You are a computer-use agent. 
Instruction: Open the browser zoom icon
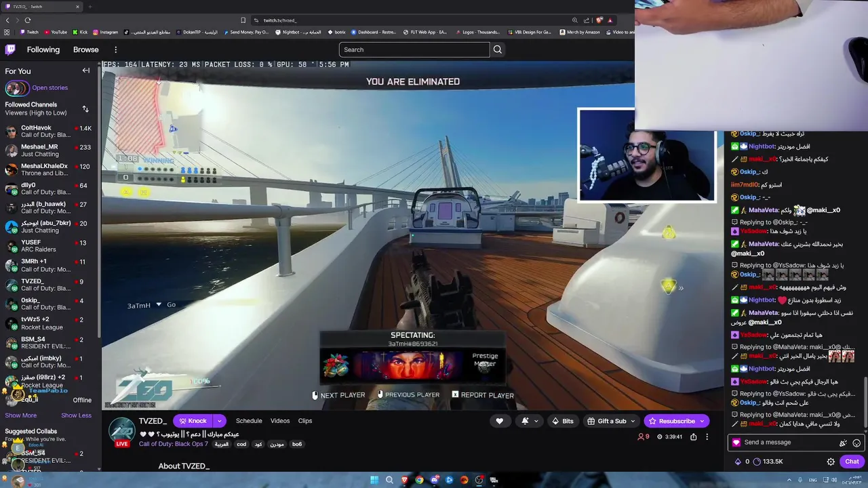(x=575, y=20)
